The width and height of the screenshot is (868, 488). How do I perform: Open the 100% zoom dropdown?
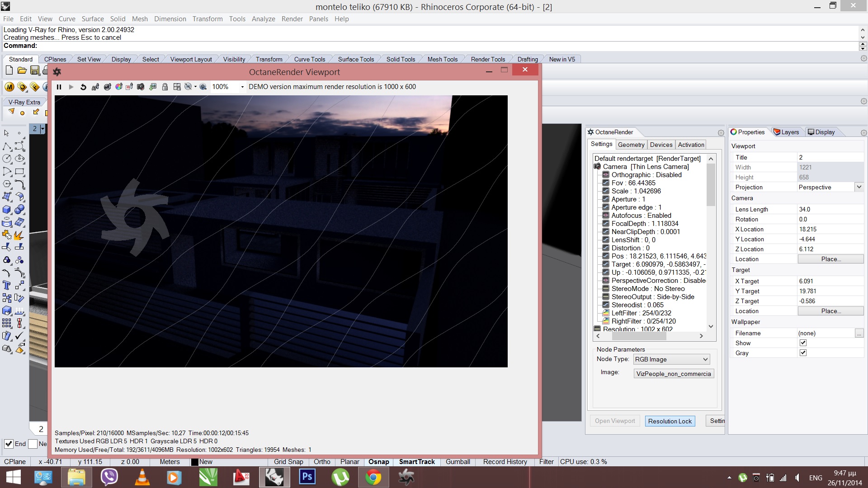pos(242,87)
